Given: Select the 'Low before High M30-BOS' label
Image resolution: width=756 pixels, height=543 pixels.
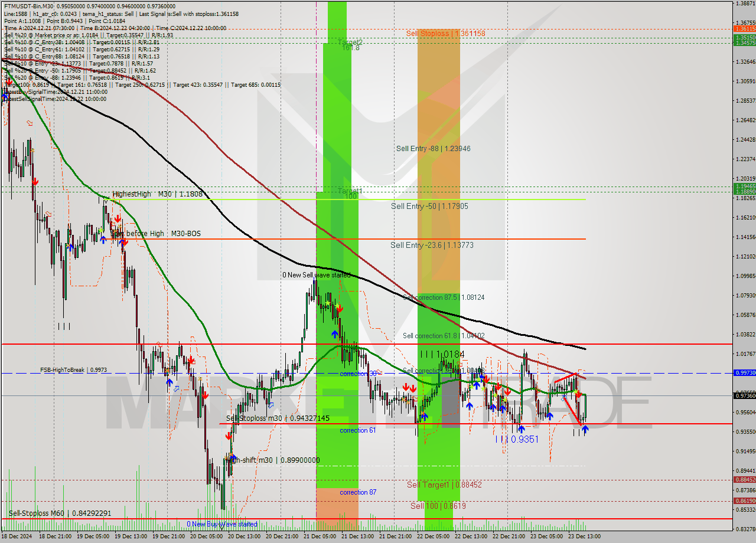Looking at the screenshot, I should tap(156, 234).
